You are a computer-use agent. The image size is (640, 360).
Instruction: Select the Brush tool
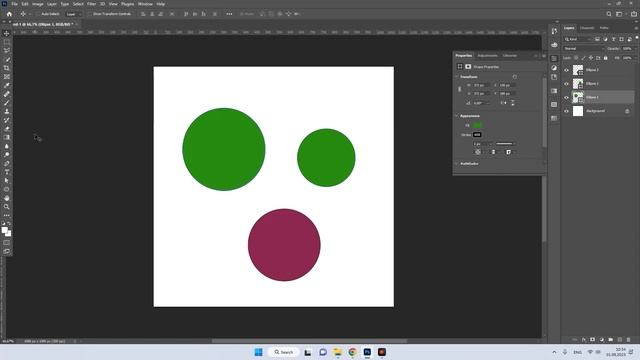coord(7,103)
